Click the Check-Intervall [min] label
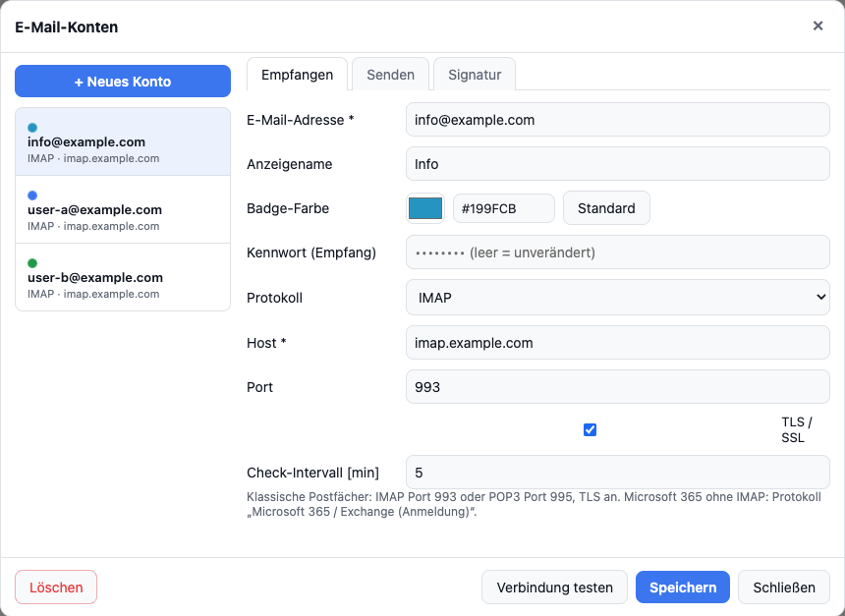Viewport: 845px width, 616px height. [312, 473]
